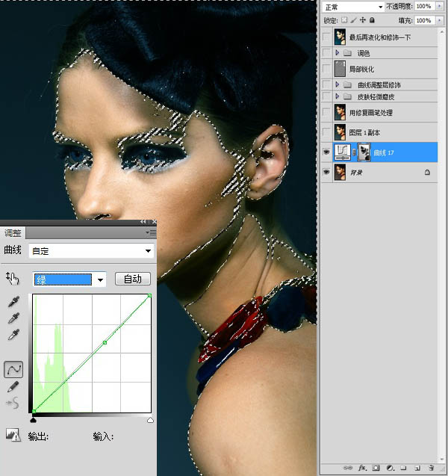The height and width of the screenshot is (476, 448).
Task: Collapse the adjustments panel with double arrows
Action: [x=143, y=222]
